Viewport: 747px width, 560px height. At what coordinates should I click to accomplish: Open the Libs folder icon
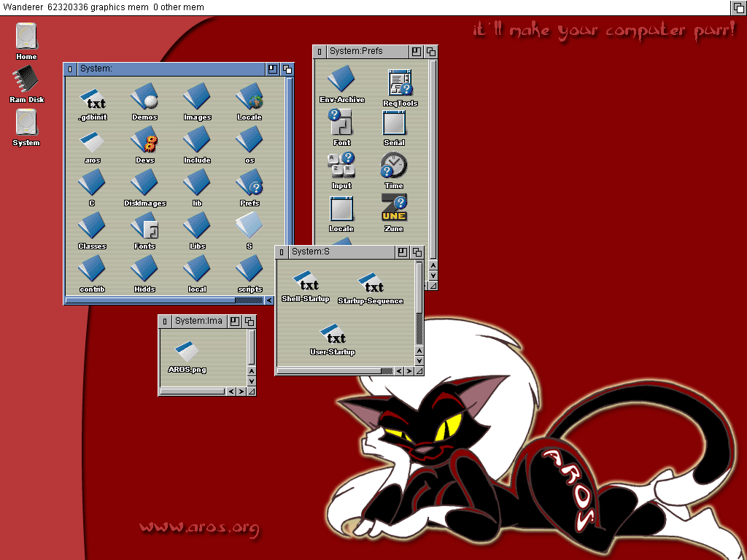[197, 226]
